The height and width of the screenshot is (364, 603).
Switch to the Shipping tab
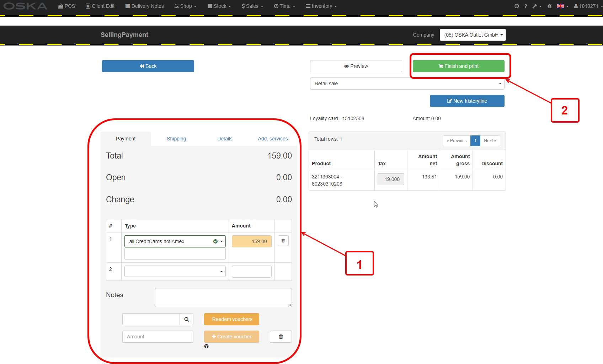point(176,139)
